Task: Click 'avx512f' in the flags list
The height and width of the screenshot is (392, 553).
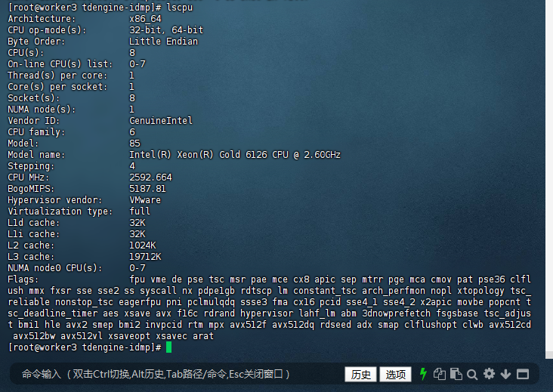Action: (248, 324)
